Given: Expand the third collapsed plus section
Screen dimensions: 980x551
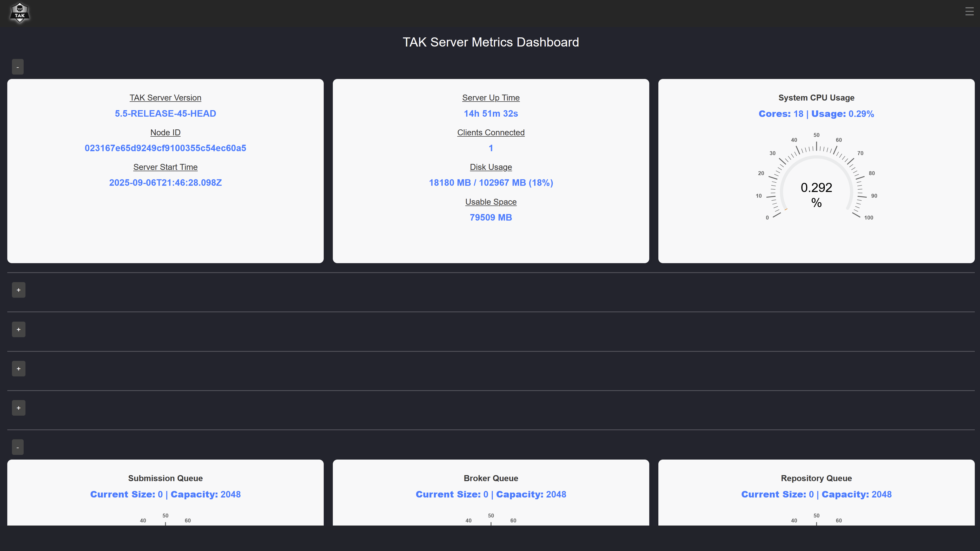Looking at the screenshot, I should [18, 369].
